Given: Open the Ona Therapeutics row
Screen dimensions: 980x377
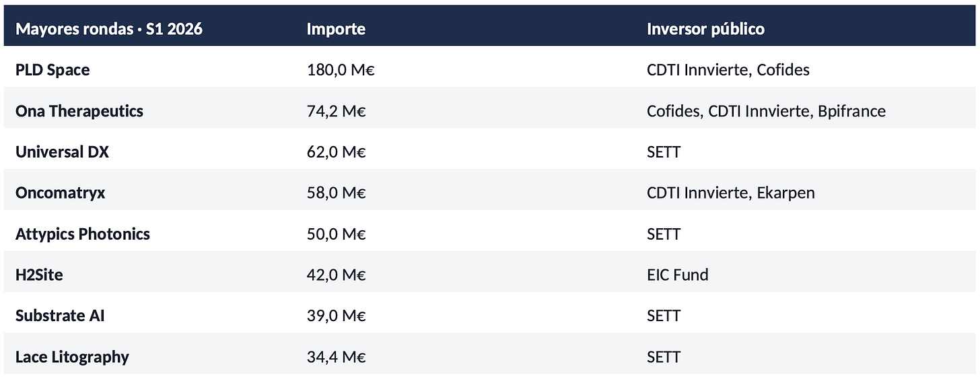Looking at the screenshot, I should click(490, 110).
